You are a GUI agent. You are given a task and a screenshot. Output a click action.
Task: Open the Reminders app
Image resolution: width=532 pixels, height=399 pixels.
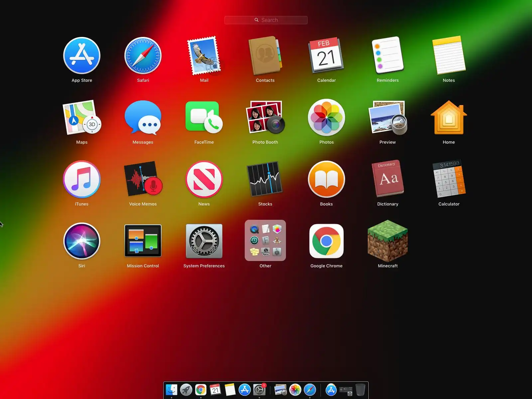(x=388, y=55)
